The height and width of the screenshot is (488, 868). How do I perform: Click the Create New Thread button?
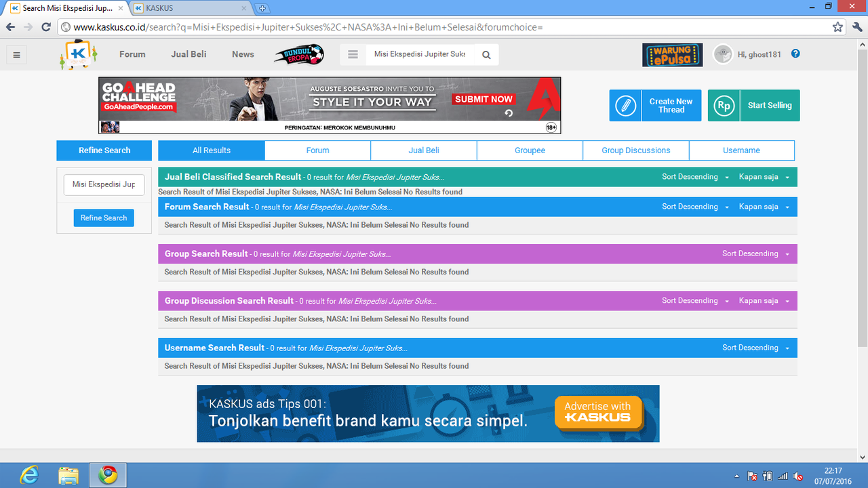point(655,106)
